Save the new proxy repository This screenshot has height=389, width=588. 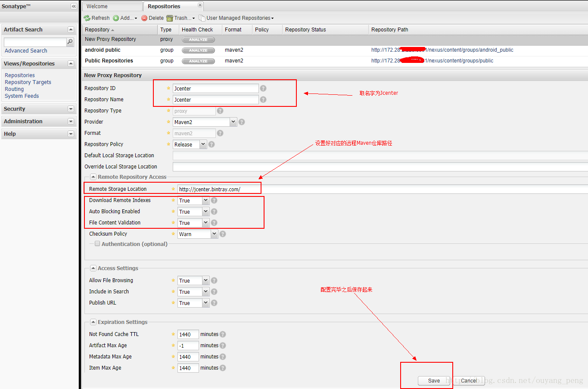pyautogui.click(x=434, y=381)
